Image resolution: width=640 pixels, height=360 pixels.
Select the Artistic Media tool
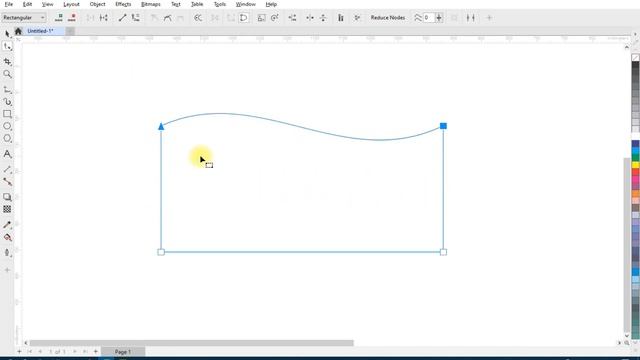coord(7,102)
